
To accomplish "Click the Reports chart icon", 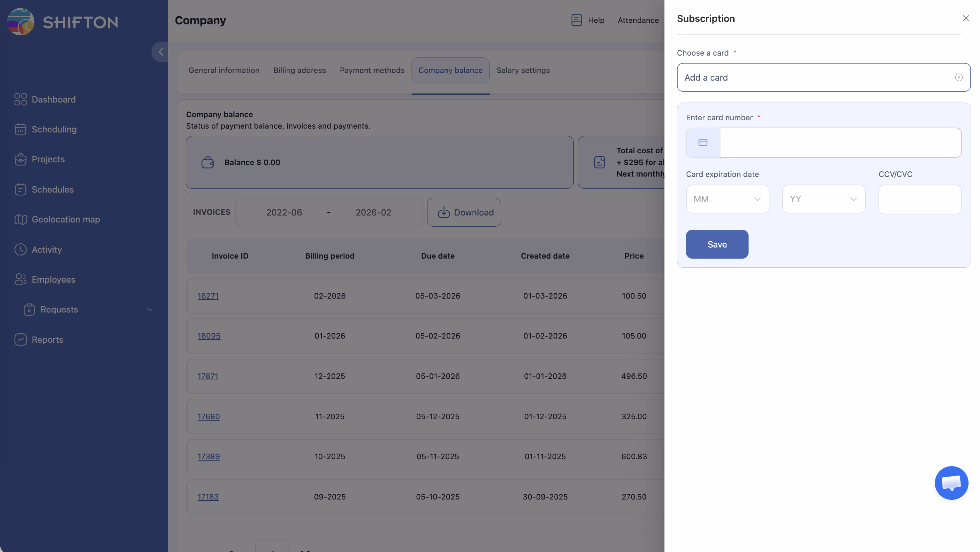I will (x=20, y=339).
